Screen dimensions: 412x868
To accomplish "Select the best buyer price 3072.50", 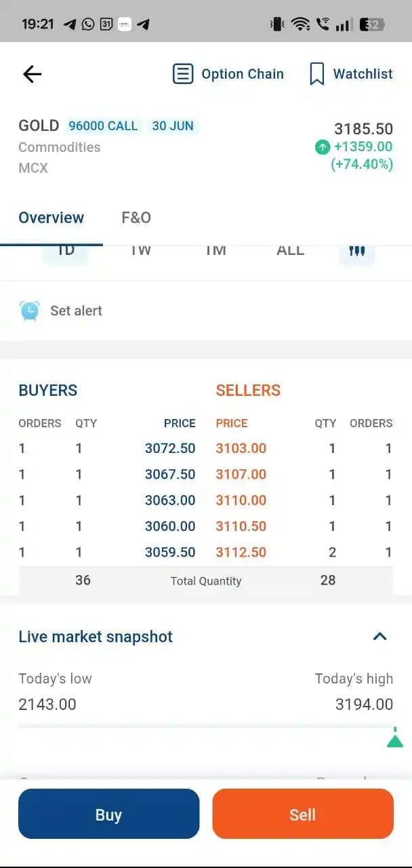I will 170,448.
